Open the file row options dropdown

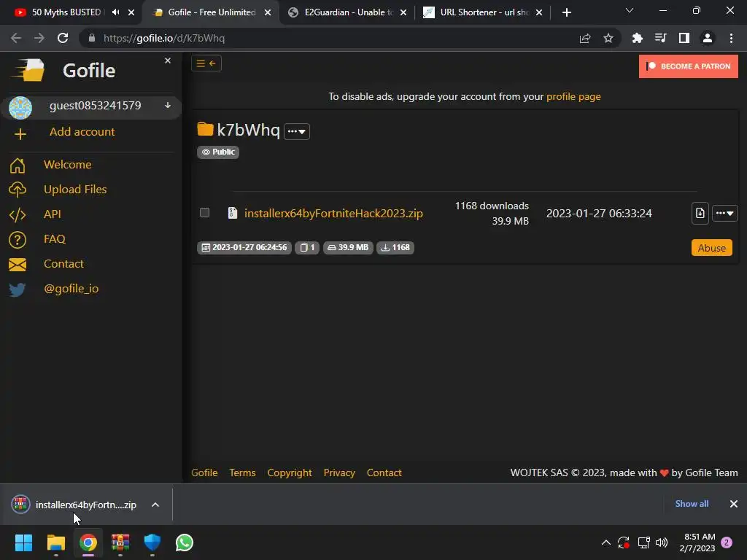(724, 213)
